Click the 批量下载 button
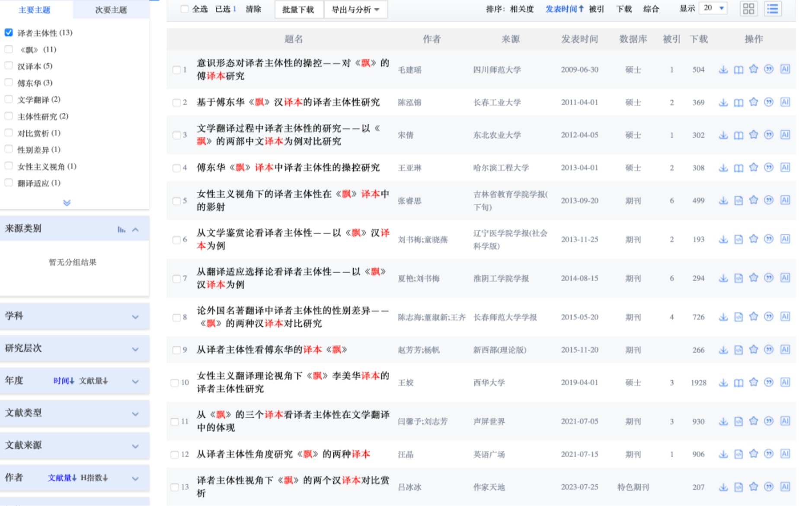Image resolution: width=812 pixels, height=506 pixels. click(x=298, y=10)
